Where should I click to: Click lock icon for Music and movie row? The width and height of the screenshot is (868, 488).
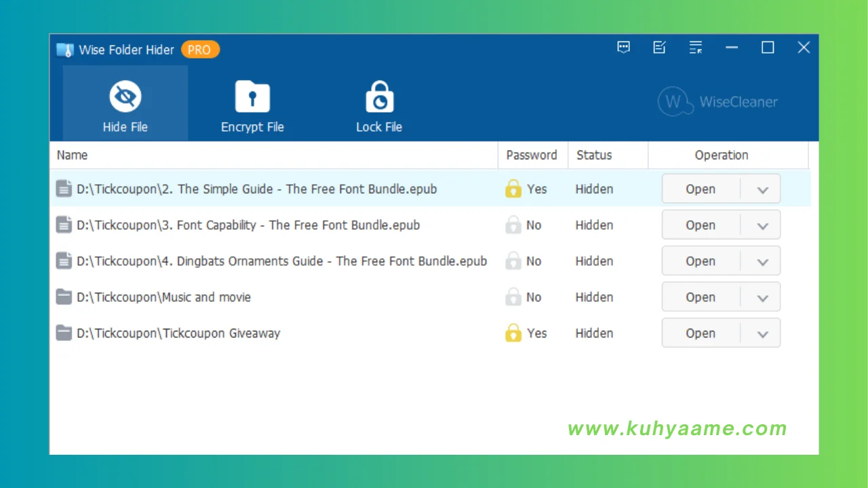point(513,297)
